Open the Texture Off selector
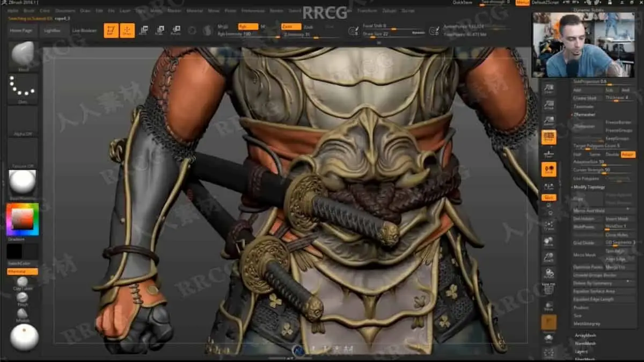 [x=23, y=152]
